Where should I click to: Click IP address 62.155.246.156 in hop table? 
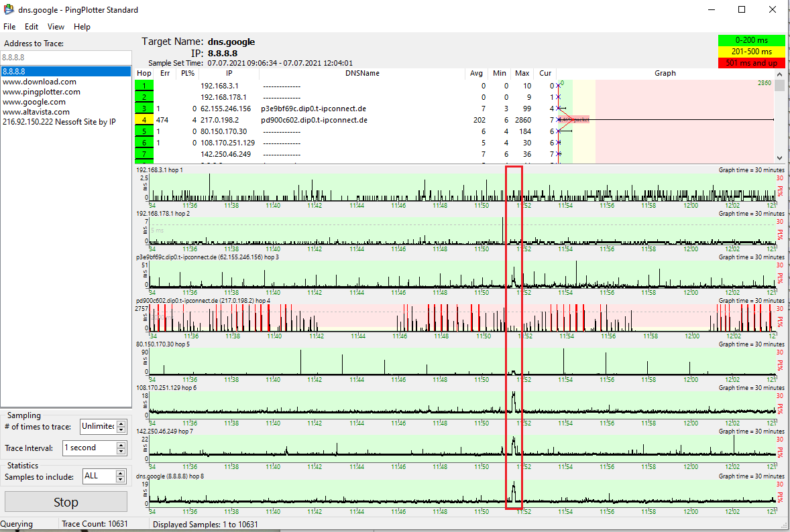(226, 109)
